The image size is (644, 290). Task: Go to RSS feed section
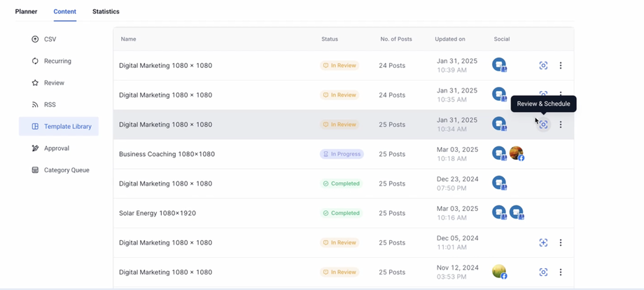(x=49, y=104)
